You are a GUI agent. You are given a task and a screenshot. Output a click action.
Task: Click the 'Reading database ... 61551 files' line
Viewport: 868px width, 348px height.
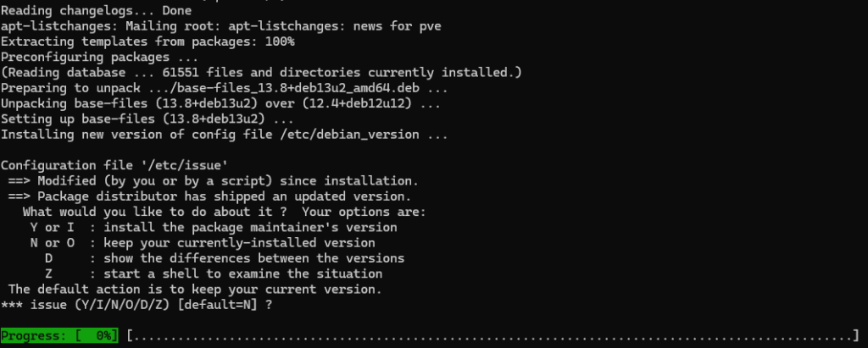[x=262, y=72]
